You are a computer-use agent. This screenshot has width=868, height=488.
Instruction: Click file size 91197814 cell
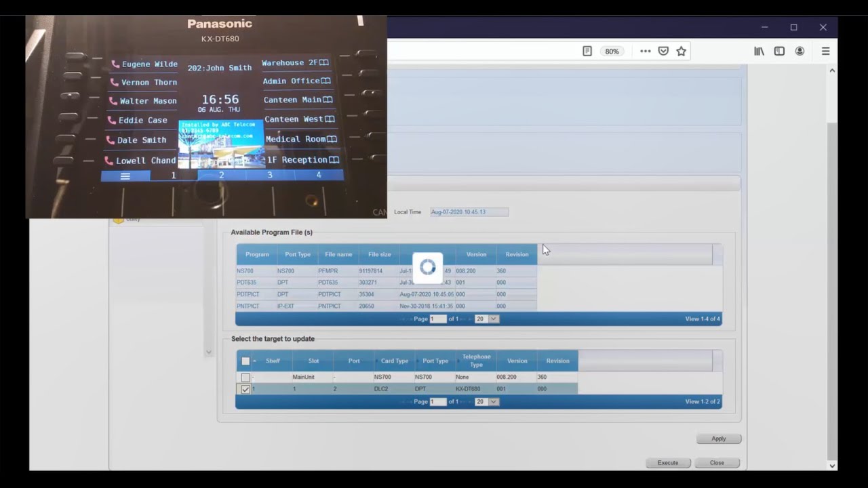pyautogui.click(x=370, y=271)
